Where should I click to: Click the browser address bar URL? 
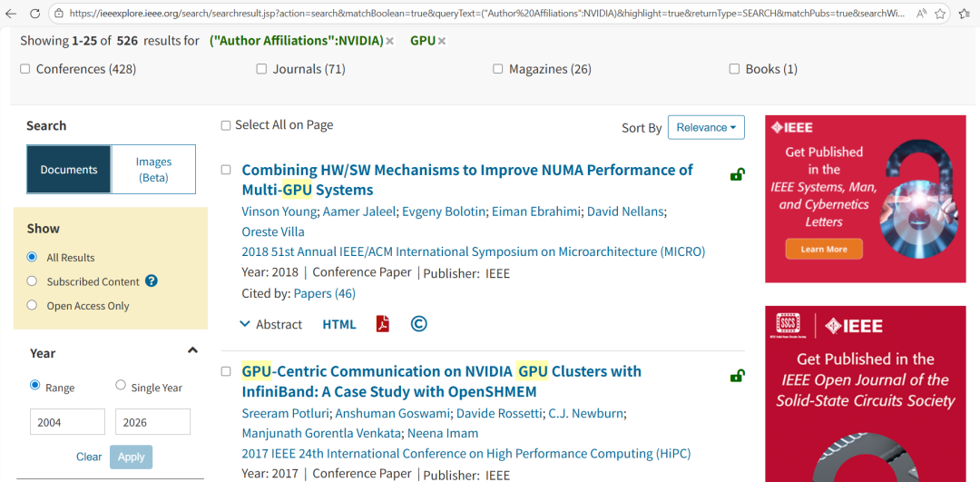(x=487, y=13)
